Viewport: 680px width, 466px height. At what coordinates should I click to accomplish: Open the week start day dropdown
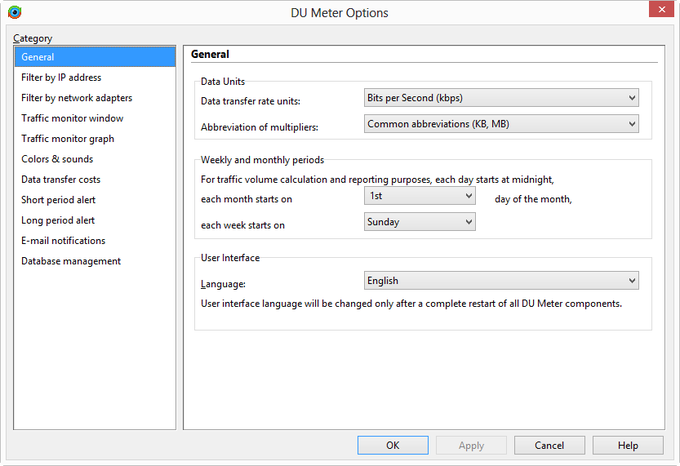419,222
